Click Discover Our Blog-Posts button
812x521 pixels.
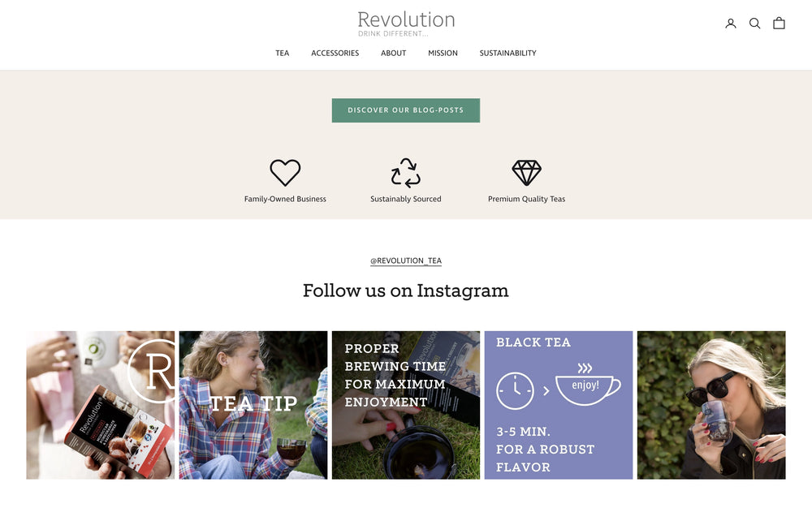[x=406, y=110]
